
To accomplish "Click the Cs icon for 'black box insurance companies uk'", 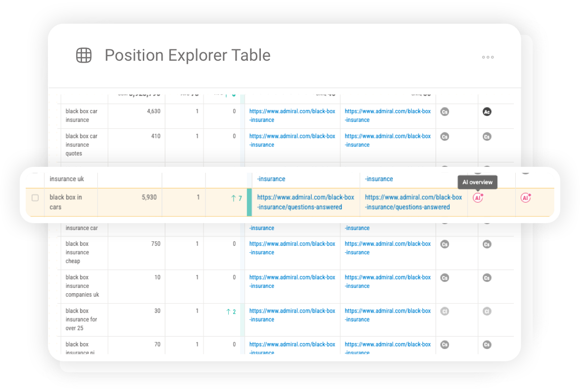I will [444, 277].
